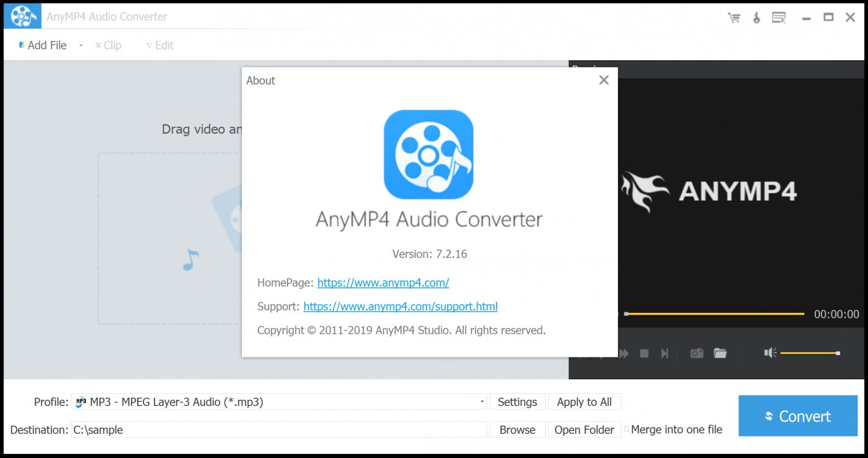Click the Add File toolbar button
Viewport: 868px width, 458px height.
point(43,45)
